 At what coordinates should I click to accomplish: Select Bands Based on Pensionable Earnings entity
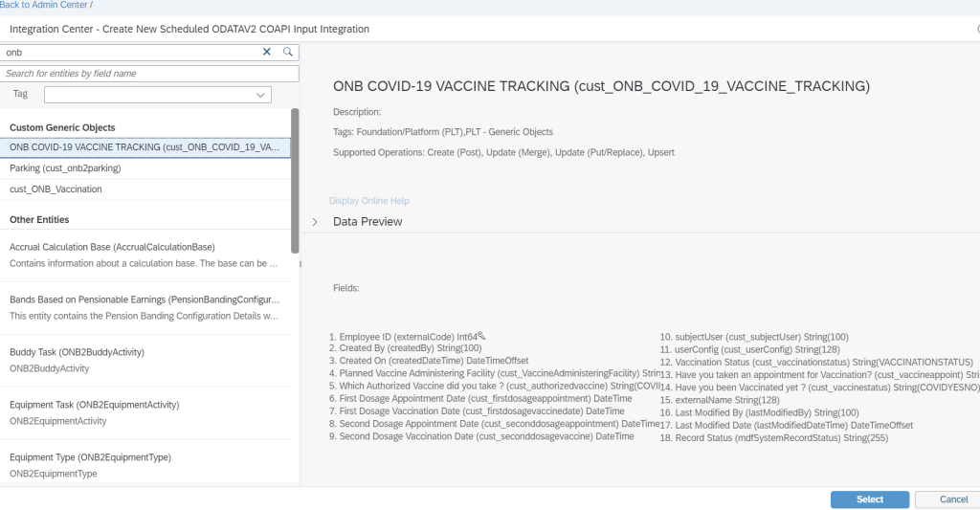click(x=145, y=307)
